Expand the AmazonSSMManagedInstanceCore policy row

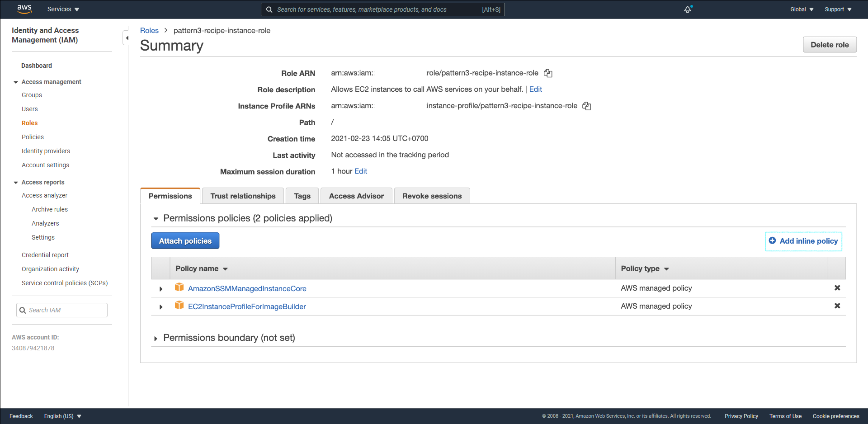(x=161, y=289)
